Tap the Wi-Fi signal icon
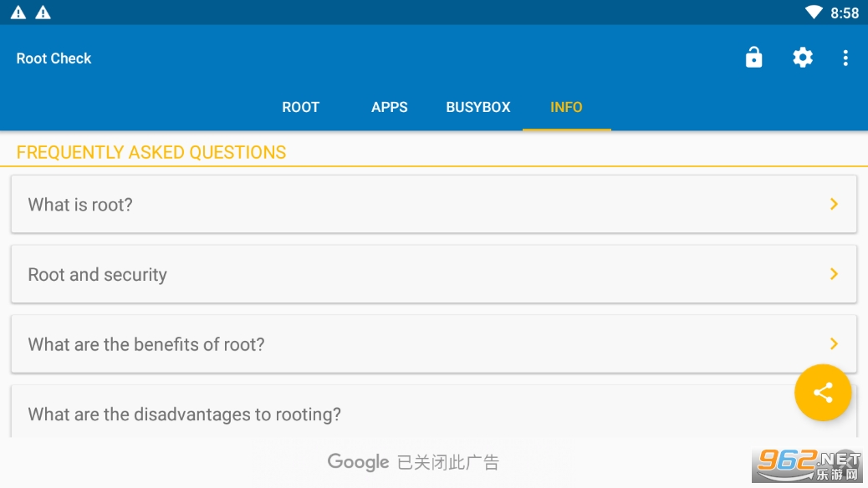The height and width of the screenshot is (488, 868). [x=814, y=13]
